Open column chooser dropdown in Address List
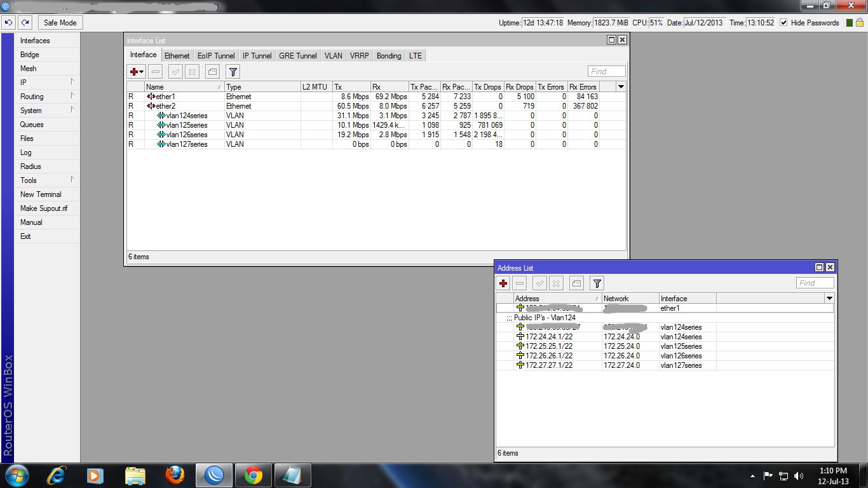This screenshot has height=488, width=868. pyautogui.click(x=829, y=298)
